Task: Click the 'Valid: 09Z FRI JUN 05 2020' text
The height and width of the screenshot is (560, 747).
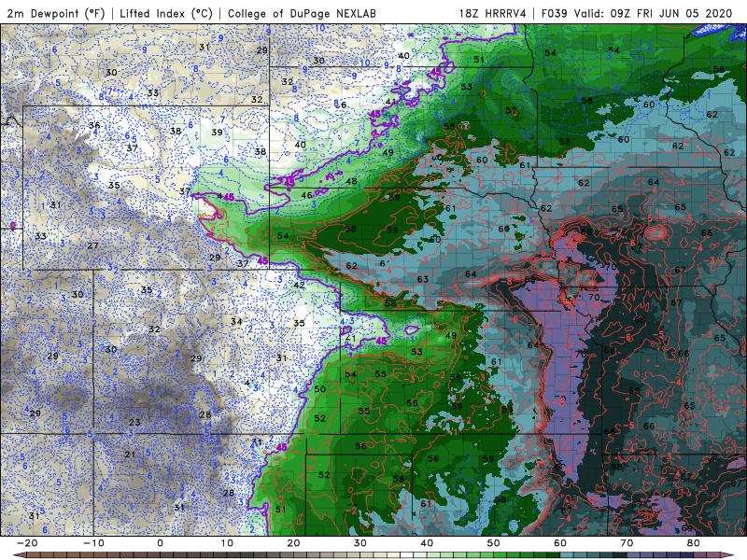Action: point(653,13)
